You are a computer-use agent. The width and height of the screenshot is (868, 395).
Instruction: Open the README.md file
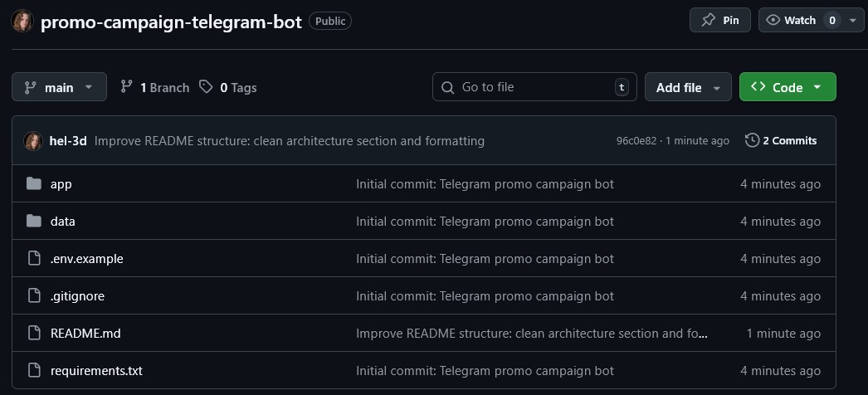coord(85,333)
